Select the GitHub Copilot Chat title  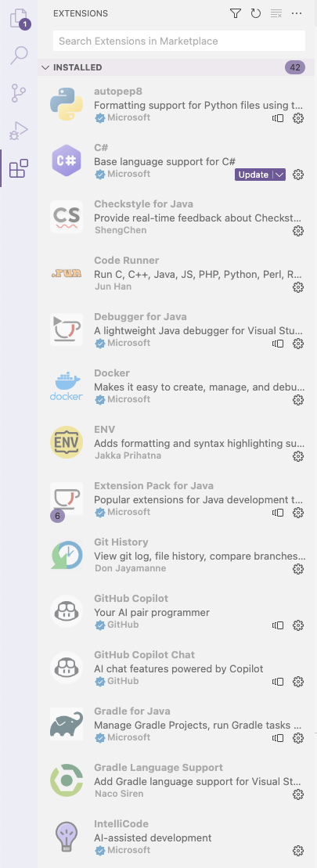pyautogui.click(x=144, y=655)
